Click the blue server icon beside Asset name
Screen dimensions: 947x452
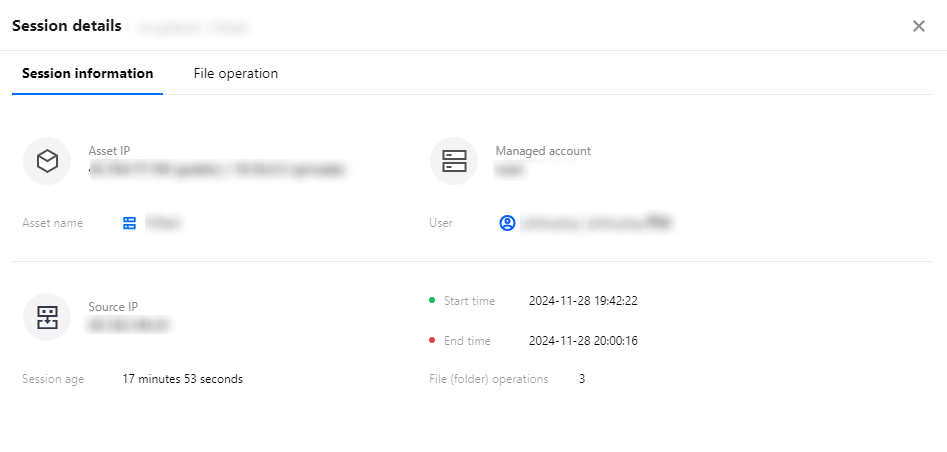tap(129, 223)
